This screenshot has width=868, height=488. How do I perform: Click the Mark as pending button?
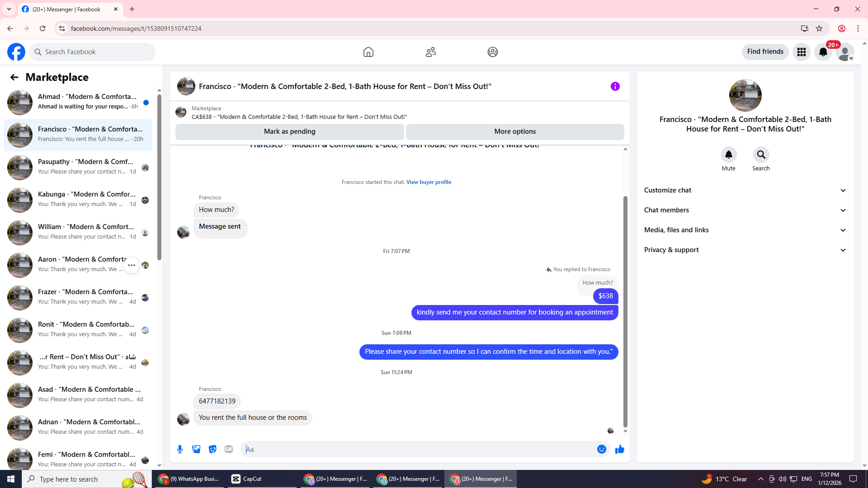(x=289, y=131)
